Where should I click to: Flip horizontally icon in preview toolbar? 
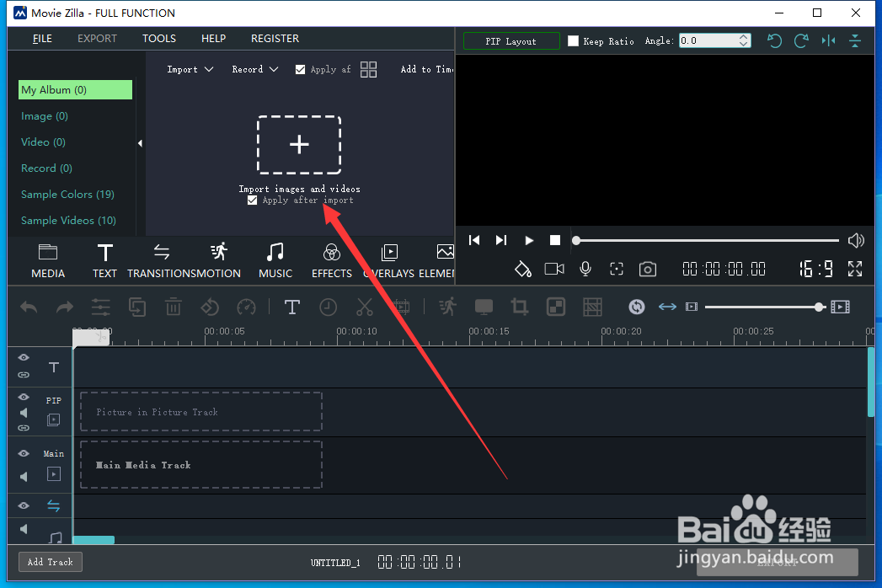828,40
